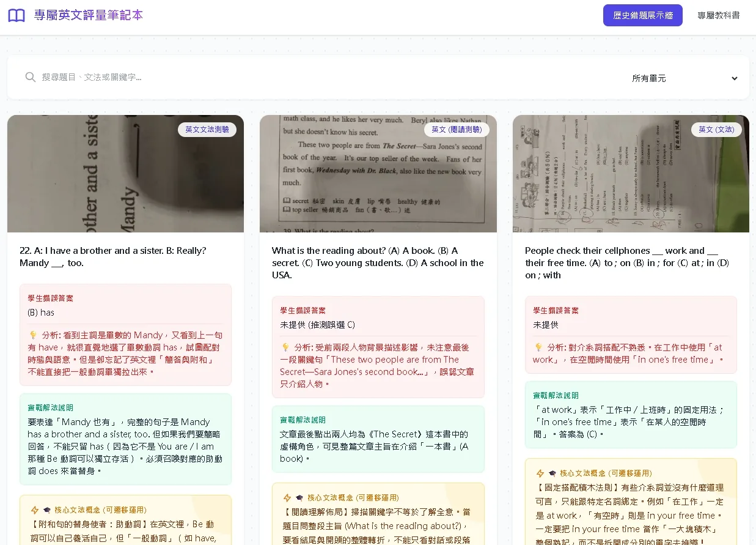
Task: Click 核心文法概念 (可遷移運用) in the Mandy card
Action: coord(100,510)
